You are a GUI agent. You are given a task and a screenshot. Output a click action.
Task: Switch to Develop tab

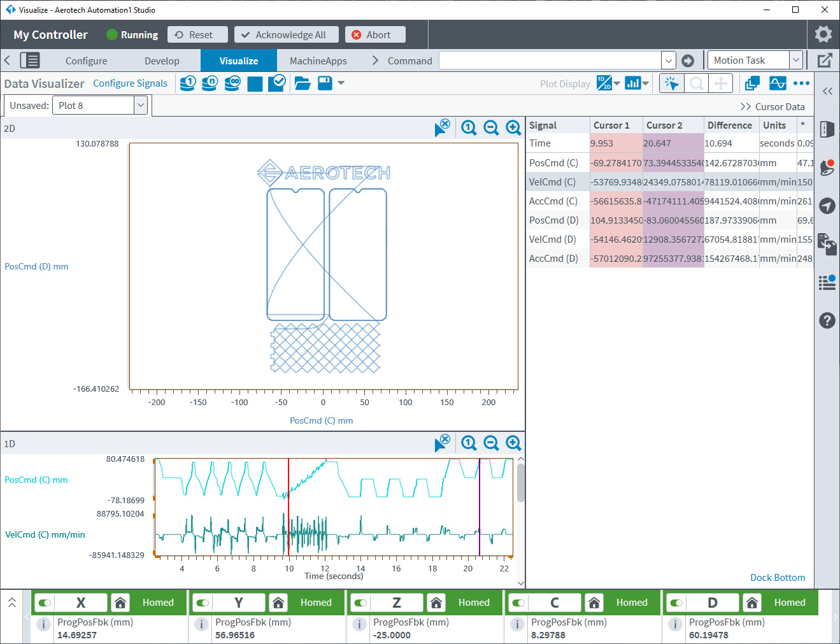pos(162,61)
